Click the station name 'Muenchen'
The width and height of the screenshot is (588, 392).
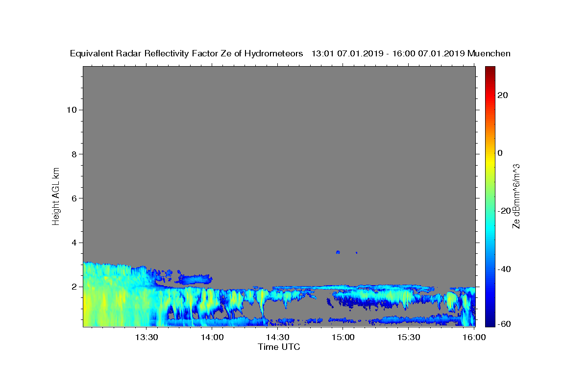click(489, 54)
